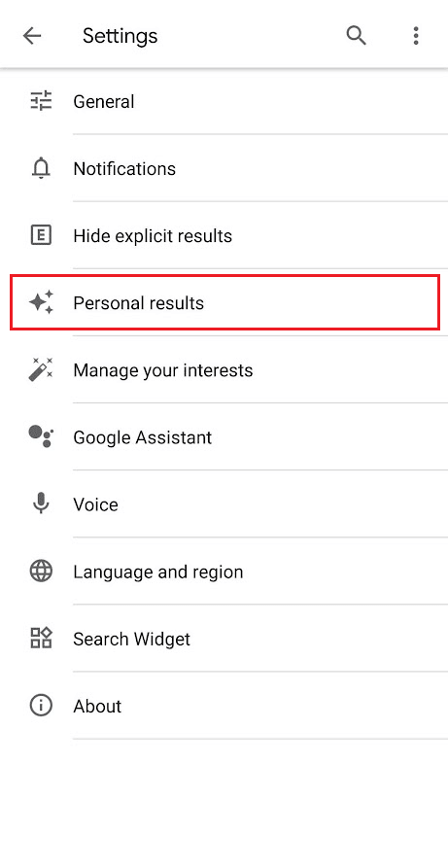Open General settings
This screenshot has width=448, height=868.
click(224, 101)
